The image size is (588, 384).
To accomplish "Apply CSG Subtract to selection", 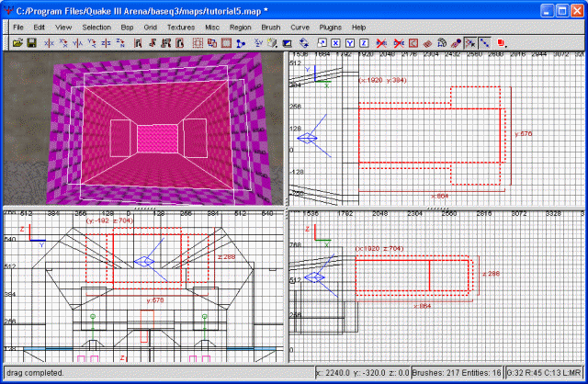I will (x=198, y=43).
